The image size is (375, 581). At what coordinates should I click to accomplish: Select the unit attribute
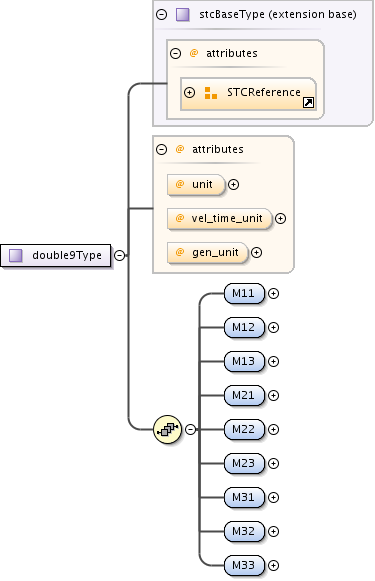click(196, 184)
